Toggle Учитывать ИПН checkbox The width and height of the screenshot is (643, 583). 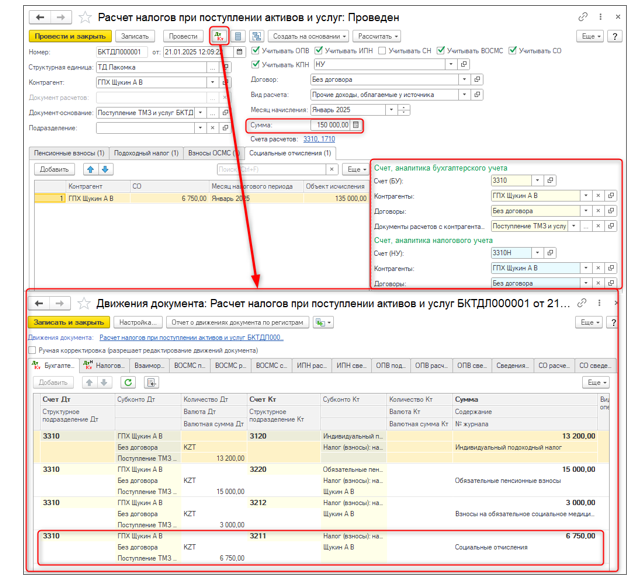(x=319, y=50)
